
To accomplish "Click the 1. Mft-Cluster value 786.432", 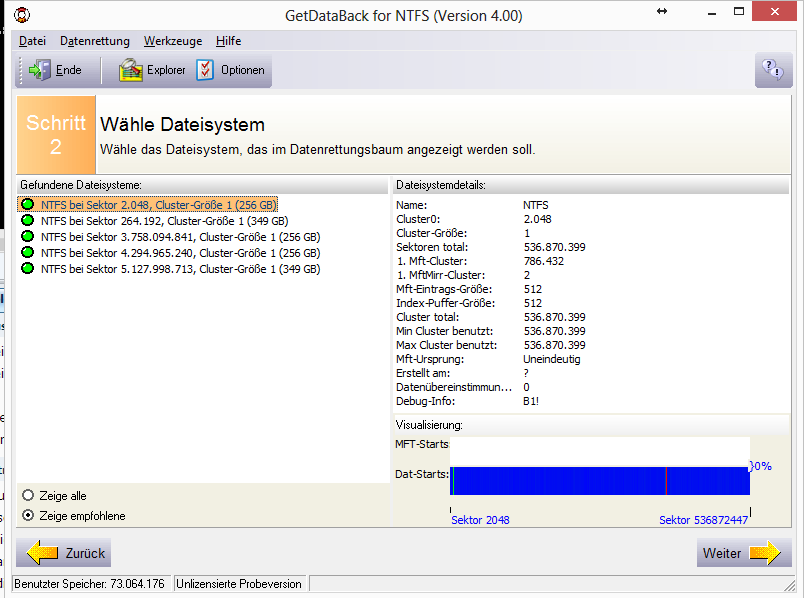I will pyautogui.click(x=544, y=261).
